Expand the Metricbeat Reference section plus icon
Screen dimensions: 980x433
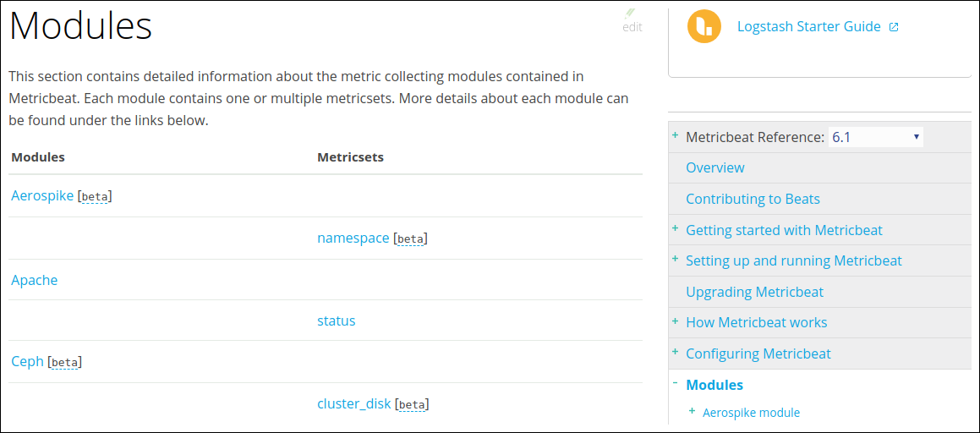pyautogui.click(x=675, y=135)
